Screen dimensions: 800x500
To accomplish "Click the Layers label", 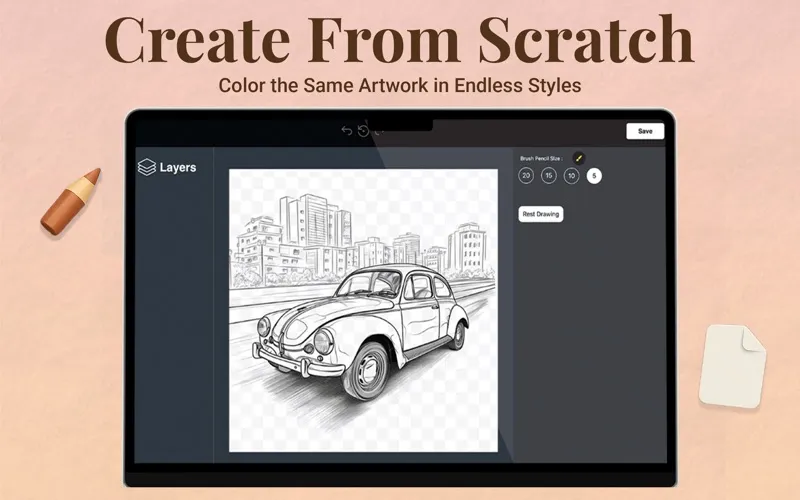I will (x=178, y=167).
